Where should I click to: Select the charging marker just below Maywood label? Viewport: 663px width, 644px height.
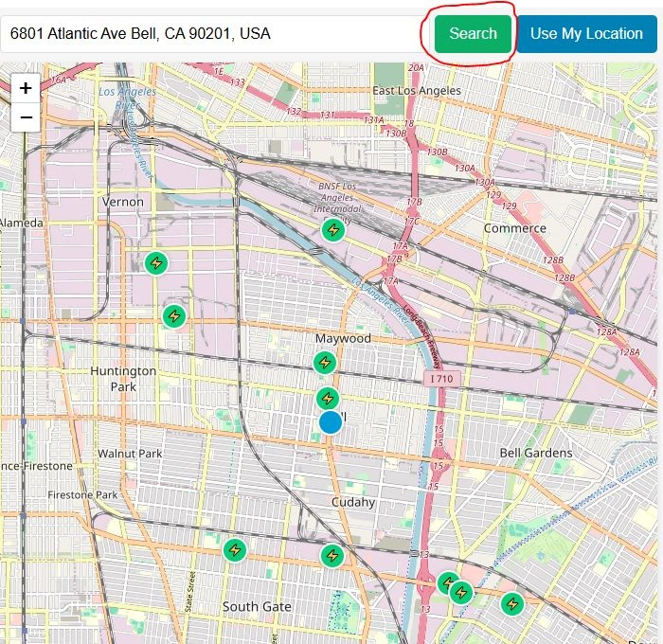pyautogui.click(x=325, y=363)
